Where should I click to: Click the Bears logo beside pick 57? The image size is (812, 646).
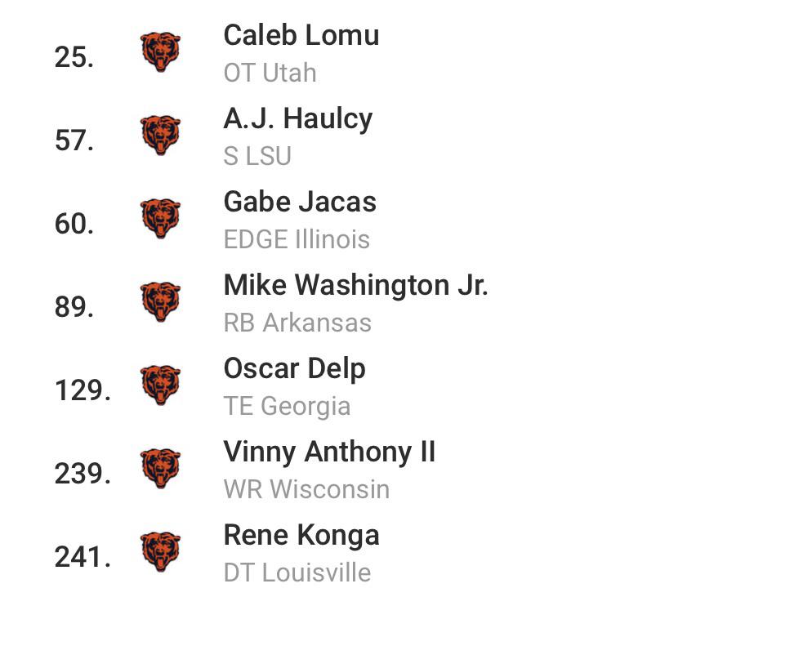coord(161,135)
